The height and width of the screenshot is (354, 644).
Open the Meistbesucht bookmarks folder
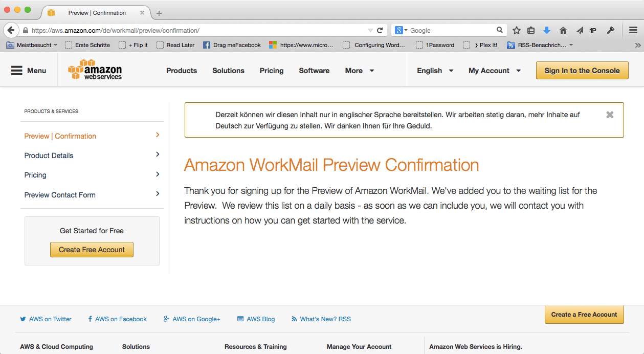32,45
